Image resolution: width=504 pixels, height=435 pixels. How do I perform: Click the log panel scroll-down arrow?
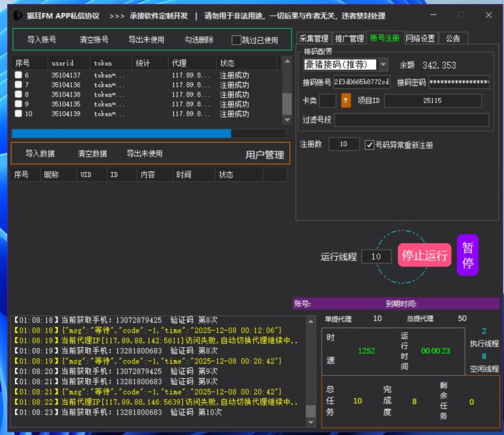pyautogui.click(x=311, y=422)
